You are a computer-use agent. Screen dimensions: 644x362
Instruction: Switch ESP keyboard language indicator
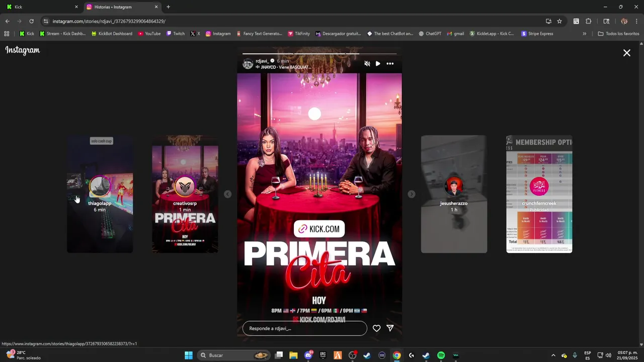(587, 355)
